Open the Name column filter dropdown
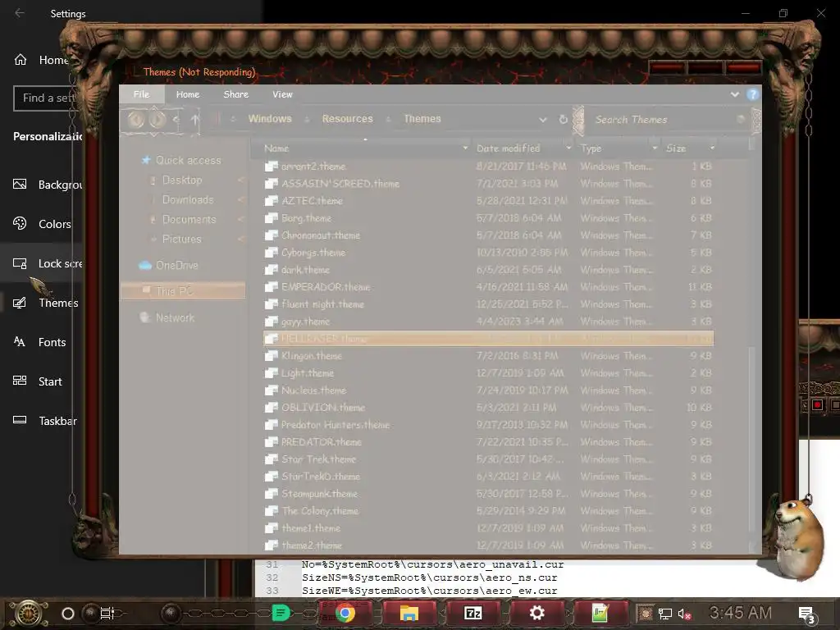 pos(465,148)
